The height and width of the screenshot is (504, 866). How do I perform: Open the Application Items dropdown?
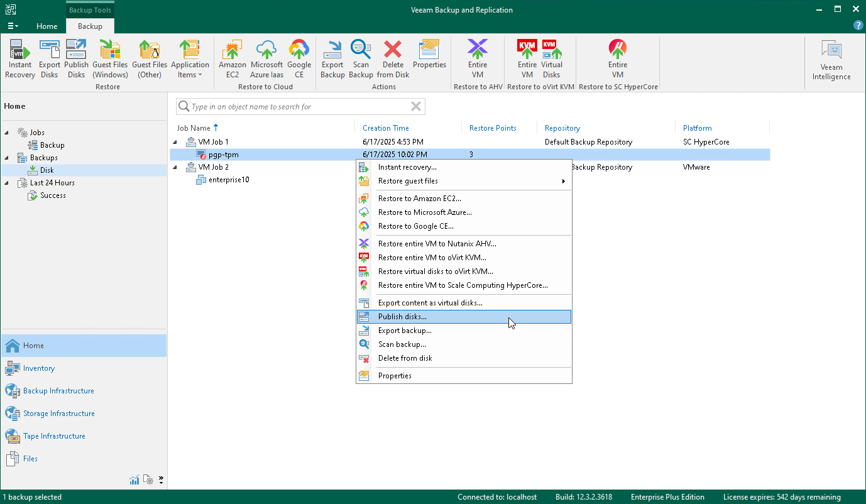pyautogui.click(x=190, y=59)
